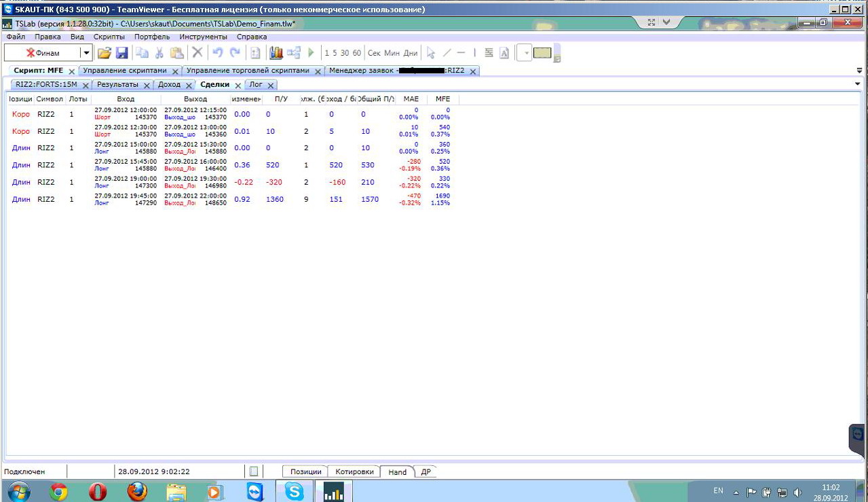This screenshot has width=868, height=502.
Task: Save script with the floppy disk icon
Action: 121,53
